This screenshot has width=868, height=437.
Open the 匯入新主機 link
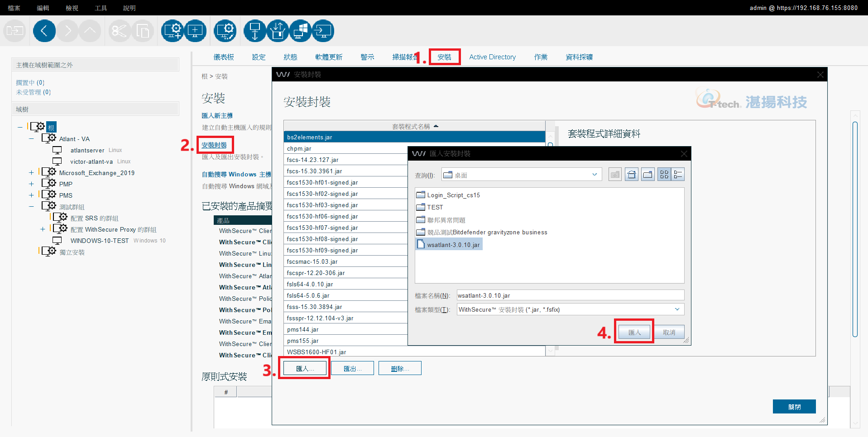pos(217,116)
